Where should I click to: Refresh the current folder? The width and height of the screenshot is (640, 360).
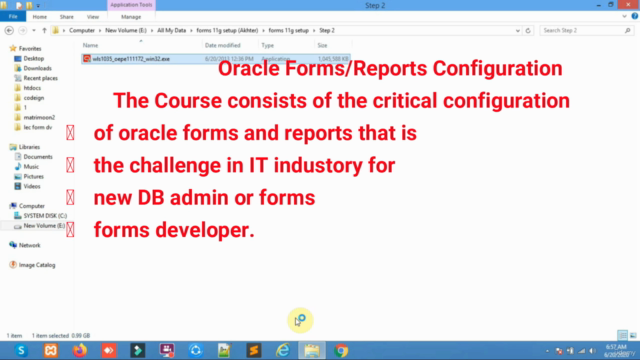[x=528, y=31]
